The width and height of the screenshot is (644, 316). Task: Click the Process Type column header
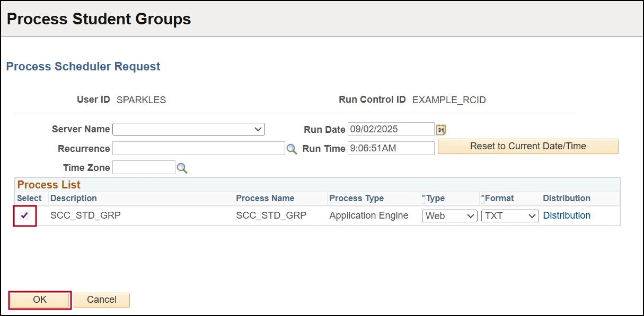pyautogui.click(x=356, y=198)
